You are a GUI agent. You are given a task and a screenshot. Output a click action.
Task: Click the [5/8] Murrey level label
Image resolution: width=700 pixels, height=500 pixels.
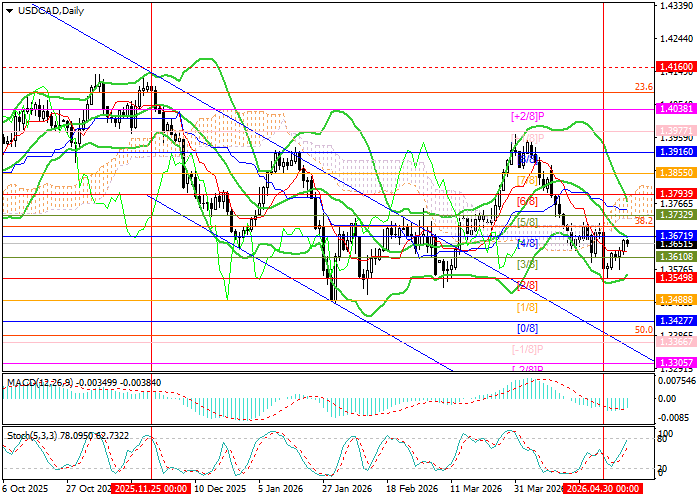tap(527, 222)
